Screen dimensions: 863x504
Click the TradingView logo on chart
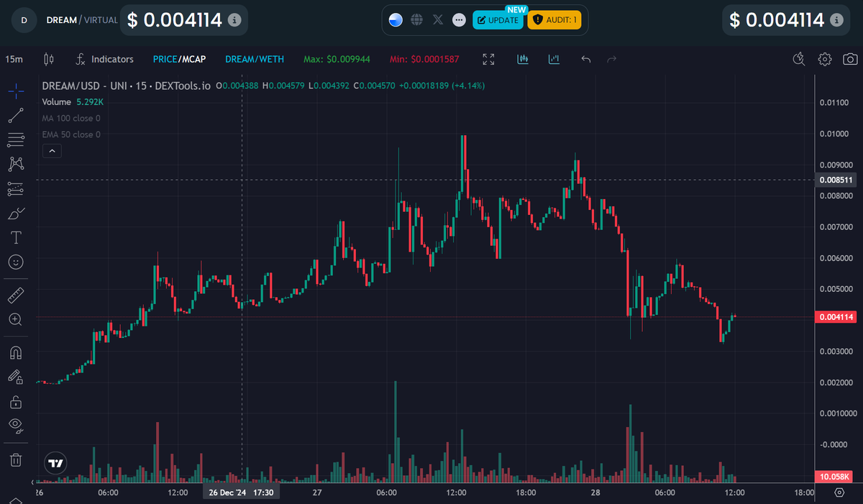tap(55, 462)
